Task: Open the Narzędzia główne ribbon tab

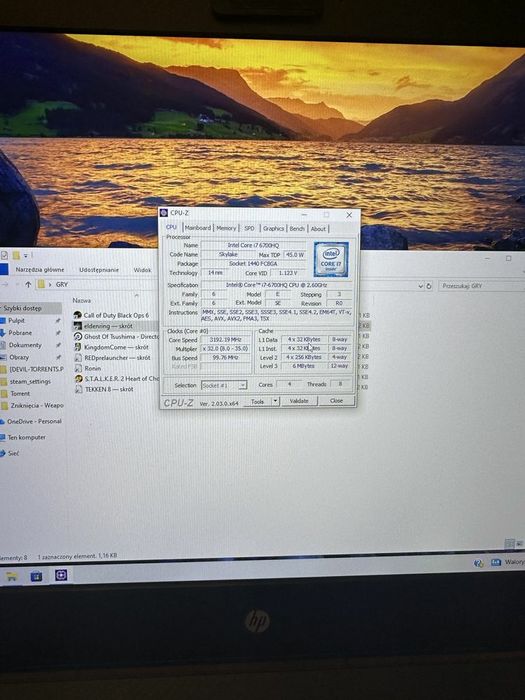Action: 40,270
